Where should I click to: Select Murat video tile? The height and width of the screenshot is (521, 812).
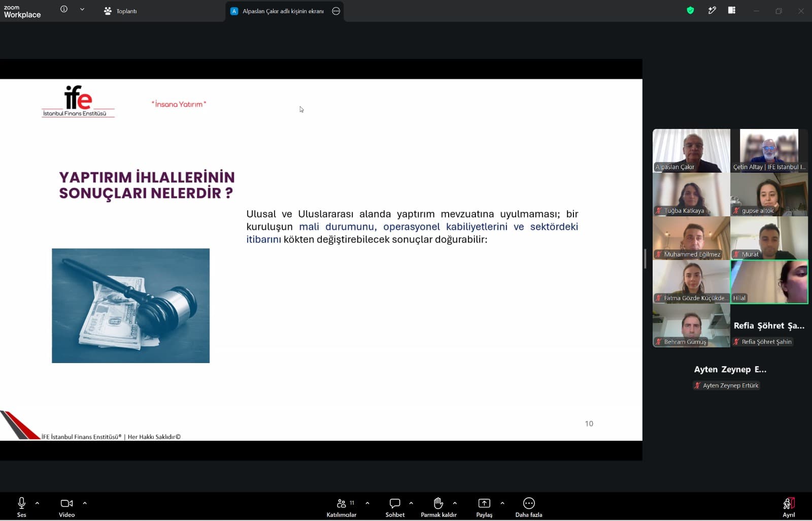(769, 238)
